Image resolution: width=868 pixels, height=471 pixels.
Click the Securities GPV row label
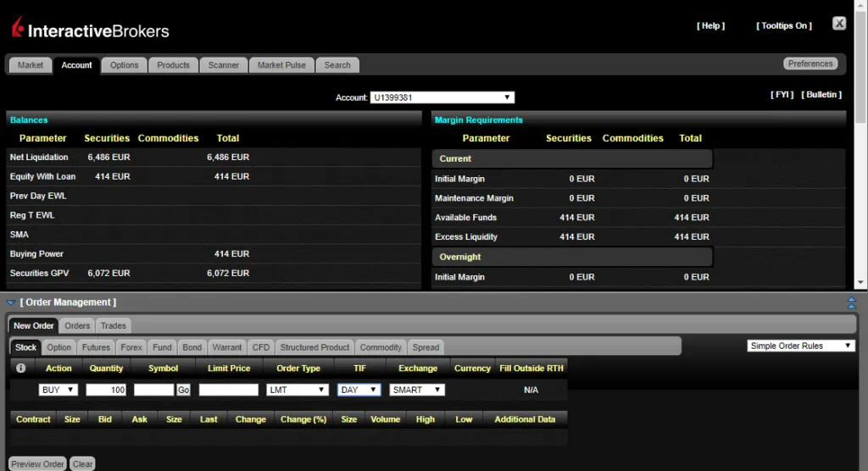point(39,274)
